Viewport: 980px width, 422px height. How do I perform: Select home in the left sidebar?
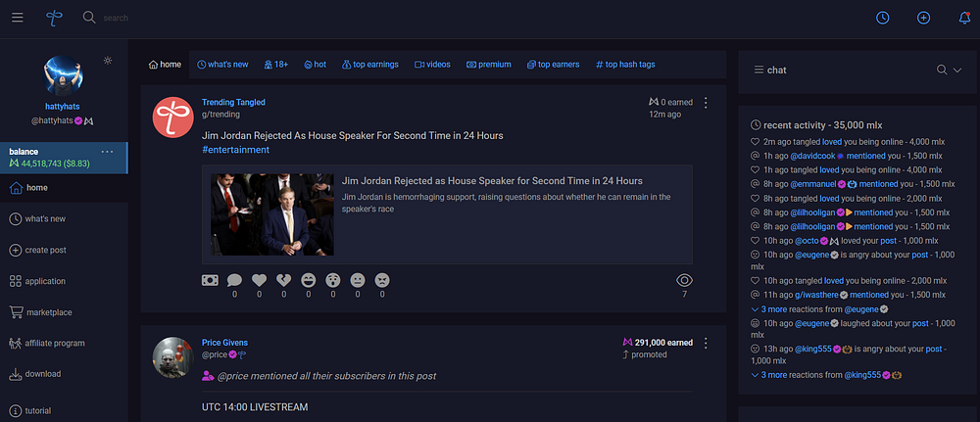point(63,188)
